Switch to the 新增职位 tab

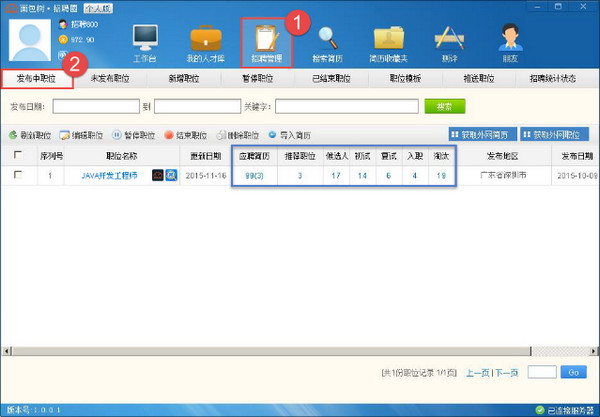pos(184,79)
